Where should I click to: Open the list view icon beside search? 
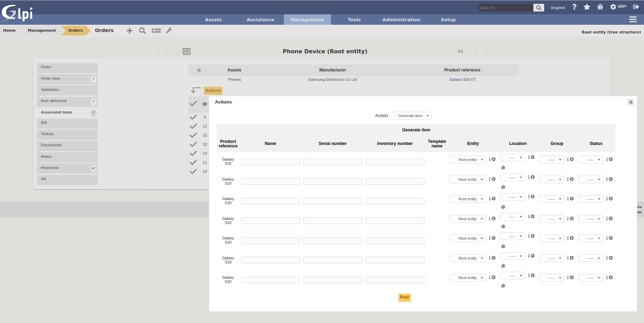pyautogui.click(x=156, y=31)
